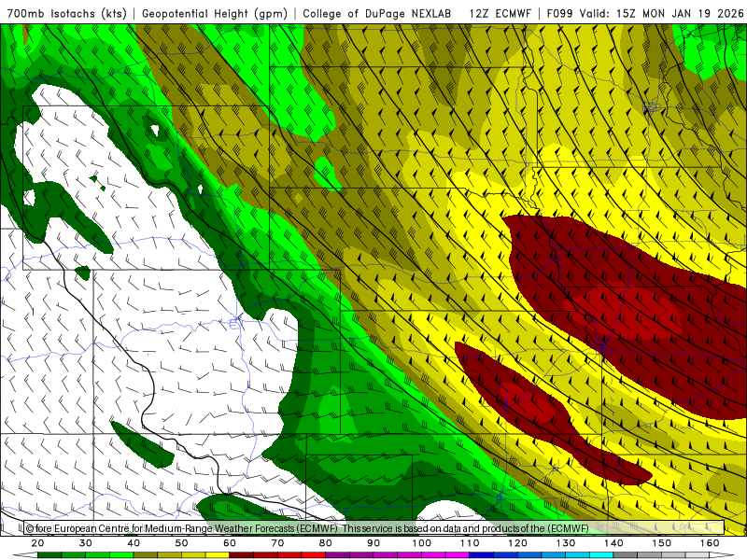Click the white legend swatch at 160

pyautogui.click(x=721, y=555)
